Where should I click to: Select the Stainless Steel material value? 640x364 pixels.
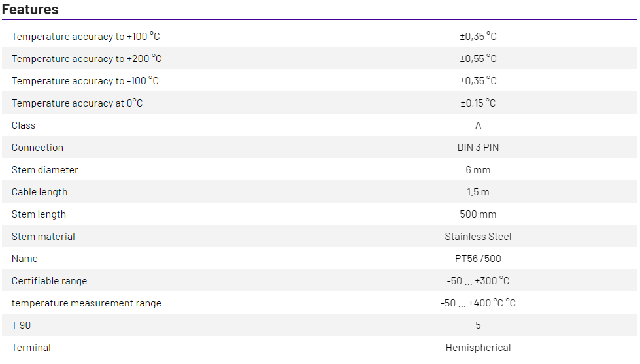(478, 237)
